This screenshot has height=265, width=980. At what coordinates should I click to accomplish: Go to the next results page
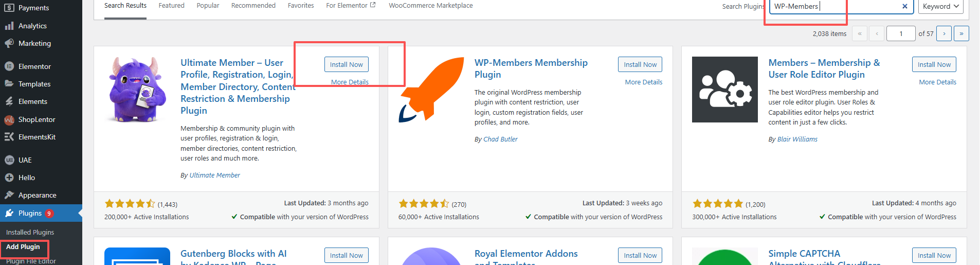point(944,33)
